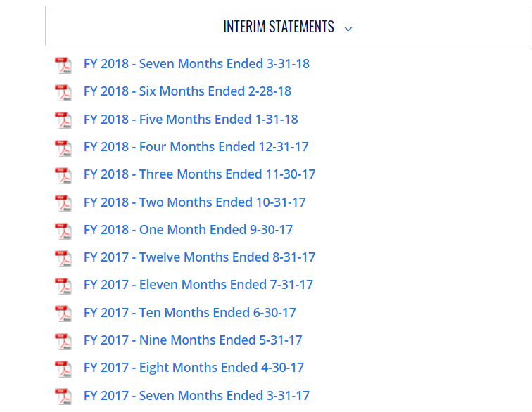
Task: Open FY 2017 Eight Months Ended 4-30-17 statement
Action: (194, 368)
